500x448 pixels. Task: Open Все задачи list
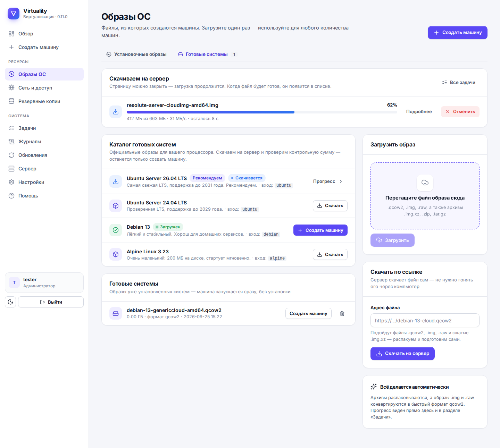pos(459,82)
